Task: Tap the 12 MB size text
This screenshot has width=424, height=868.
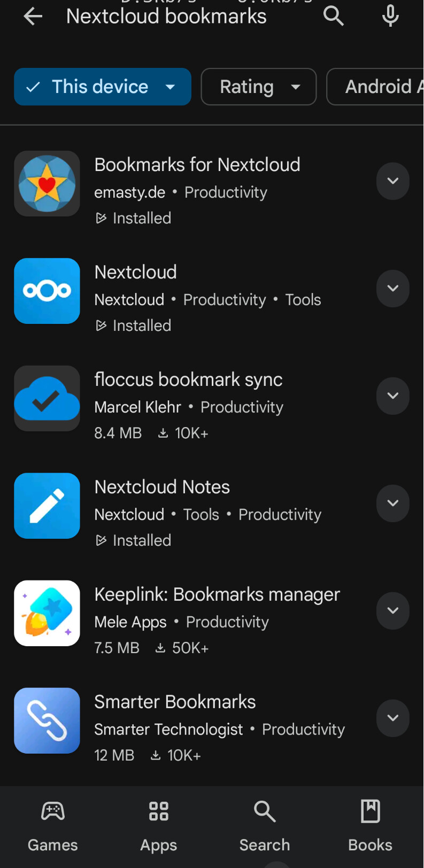Action: coord(114,755)
